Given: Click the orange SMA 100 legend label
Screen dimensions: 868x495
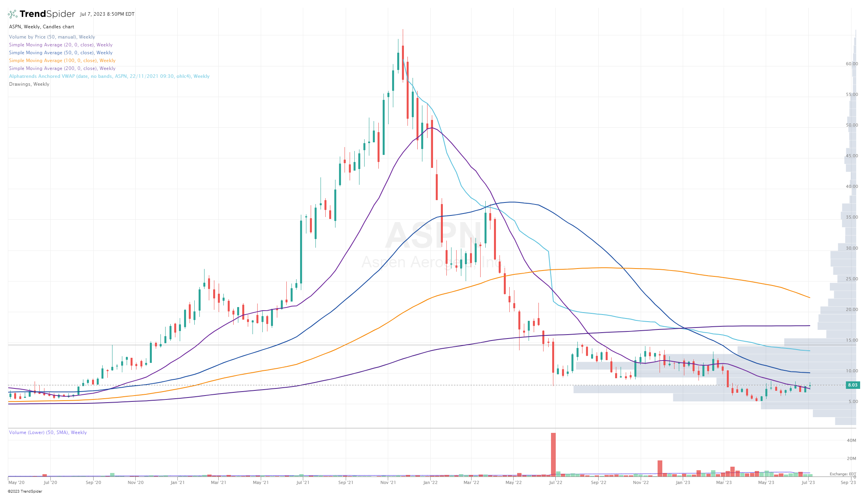Looking at the screenshot, I should pyautogui.click(x=62, y=61).
